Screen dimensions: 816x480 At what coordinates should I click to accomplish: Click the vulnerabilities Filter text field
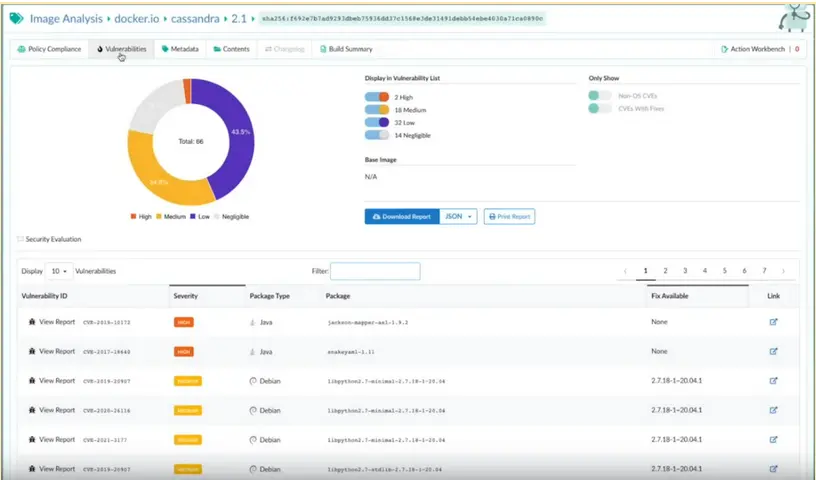coord(375,271)
